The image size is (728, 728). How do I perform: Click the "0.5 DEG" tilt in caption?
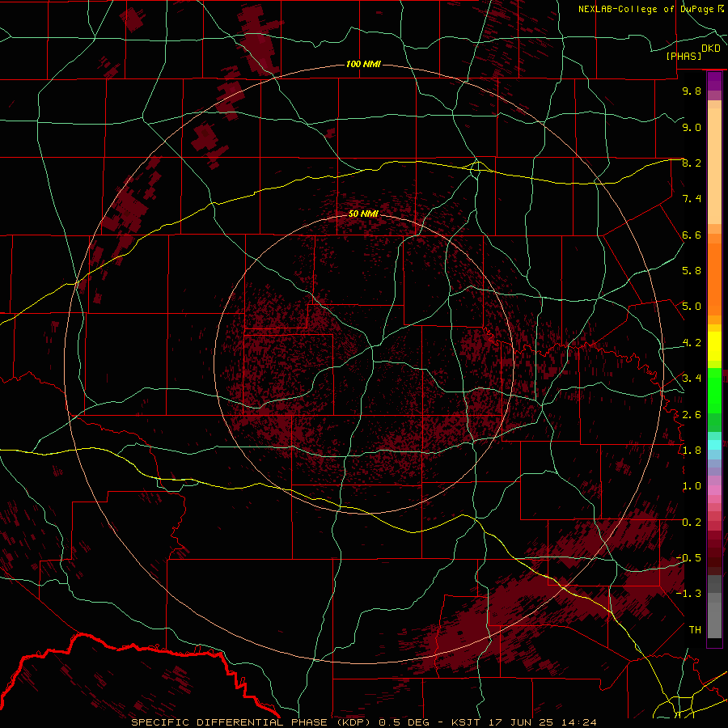[x=405, y=722]
